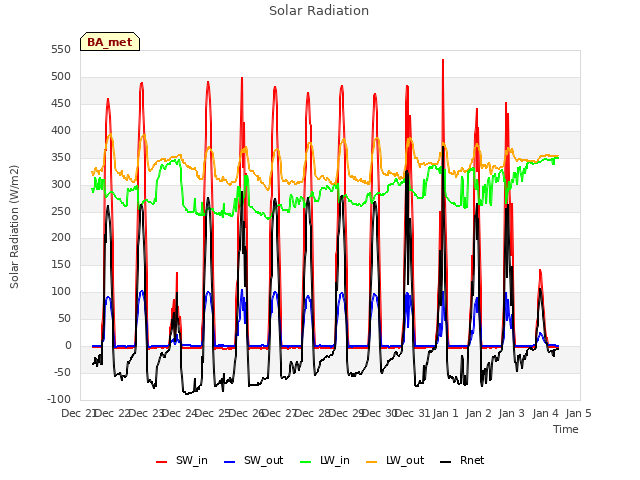Click the Jan 4 x-axis label
The width and height of the screenshot is (640, 480).
[545, 413]
